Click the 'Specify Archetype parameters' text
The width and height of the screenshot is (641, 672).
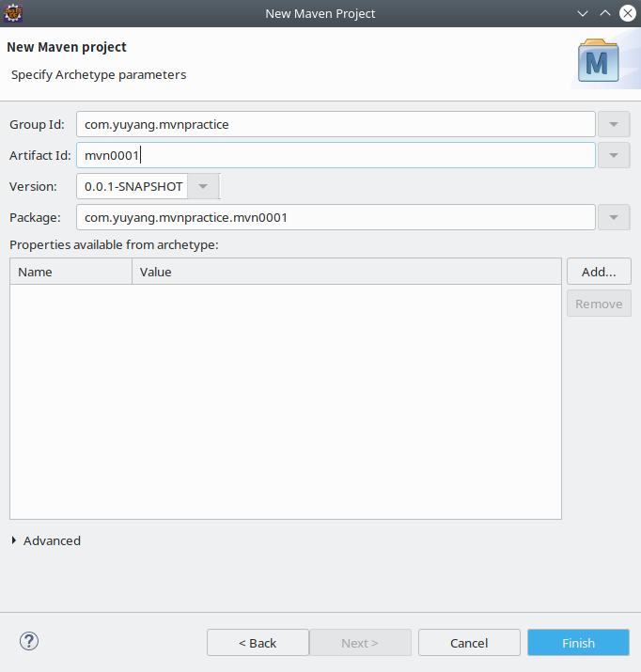pyautogui.click(x=99, y=74)
